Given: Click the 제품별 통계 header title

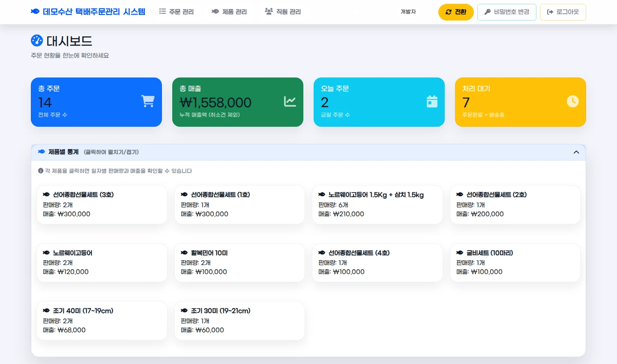Looking at the screenshot, I should tap(63, 152).
